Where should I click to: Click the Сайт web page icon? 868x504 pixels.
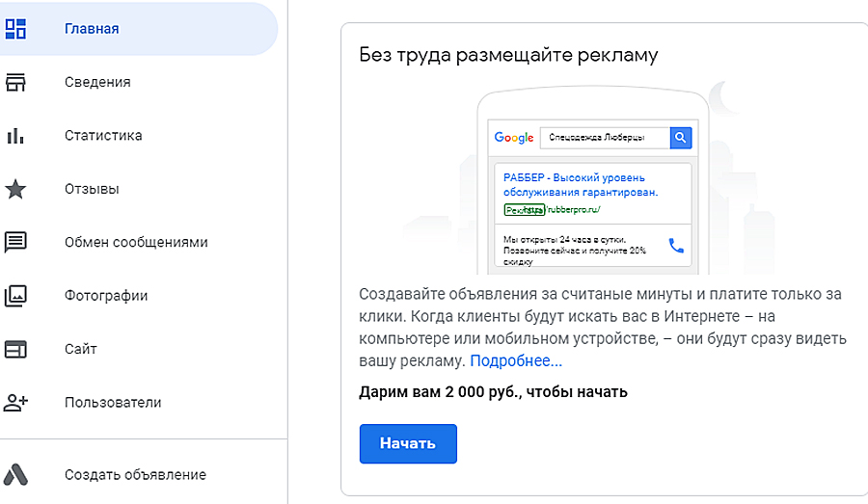(x=15, y=349)
